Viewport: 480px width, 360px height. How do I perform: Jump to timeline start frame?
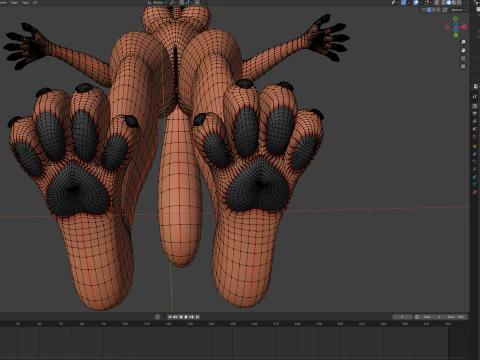(170, 317)
